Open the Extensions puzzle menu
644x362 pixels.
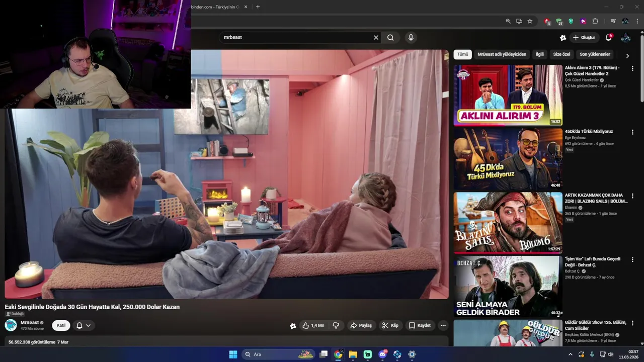[595, 21]
